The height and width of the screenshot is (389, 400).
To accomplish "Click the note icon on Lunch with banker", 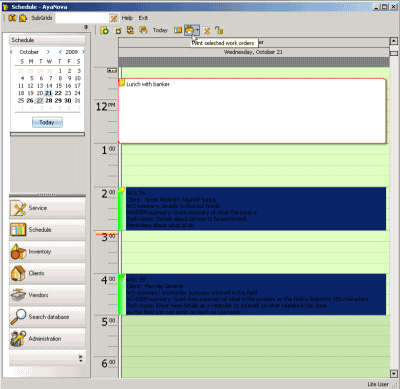I will [x=122, y=82].
